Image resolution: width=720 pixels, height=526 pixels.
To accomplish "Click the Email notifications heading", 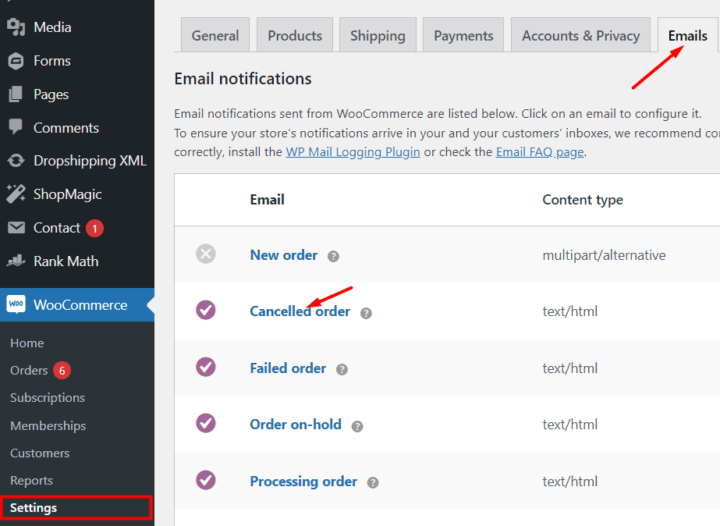I will click(x=243, y=79).
